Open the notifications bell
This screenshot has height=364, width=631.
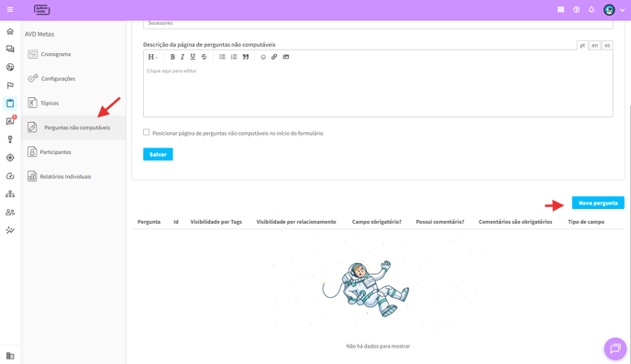click(592, 10)
